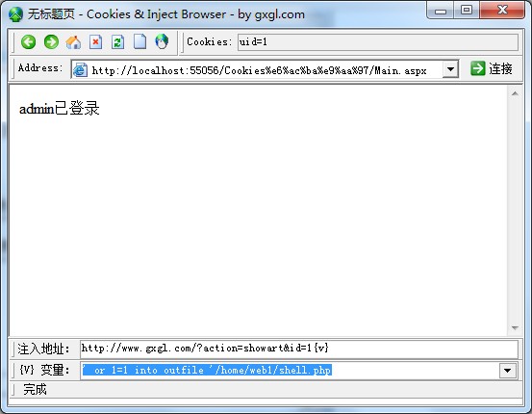Click the Refresh page icon
The image size is (532, 414).
[x=117, y=42]
